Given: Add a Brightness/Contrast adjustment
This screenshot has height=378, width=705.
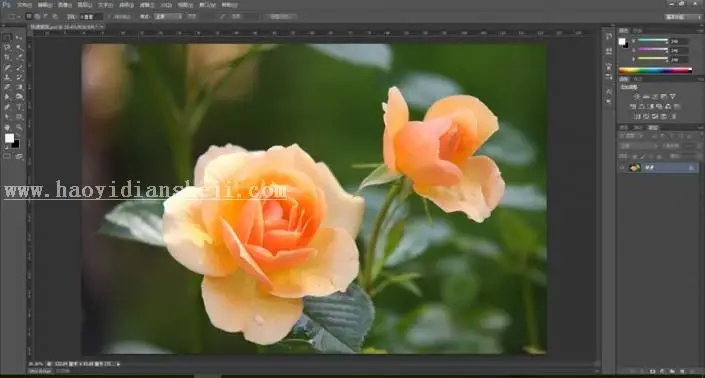Looking at the screenshot, I should click(637, 97).
